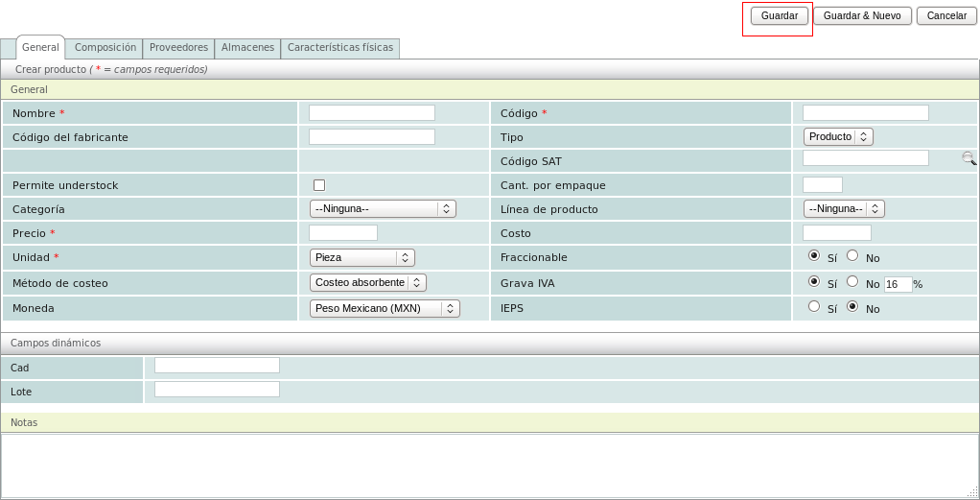Select Sí for IEPS
The image size is (980, 500).
coord(814,307)
